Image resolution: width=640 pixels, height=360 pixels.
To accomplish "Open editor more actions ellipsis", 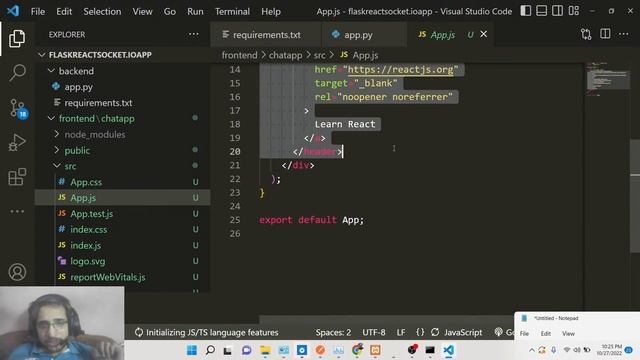I will click(624, 34).
